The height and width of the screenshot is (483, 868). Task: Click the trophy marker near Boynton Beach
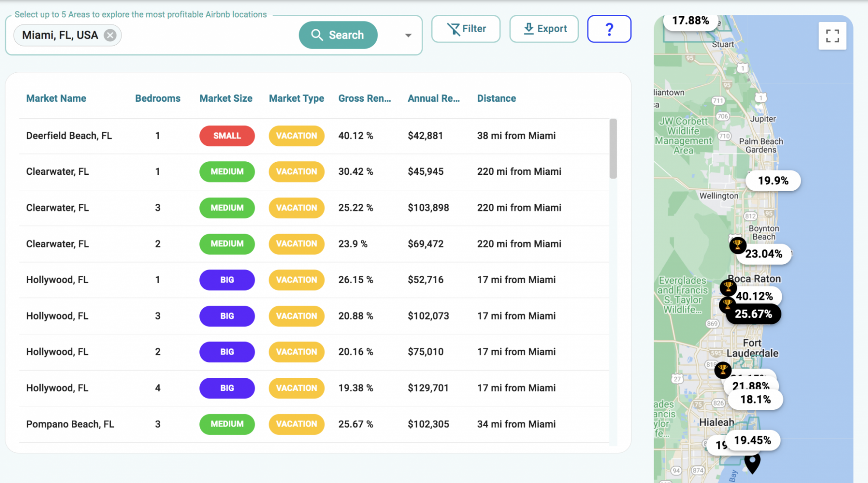coord(737,245)
